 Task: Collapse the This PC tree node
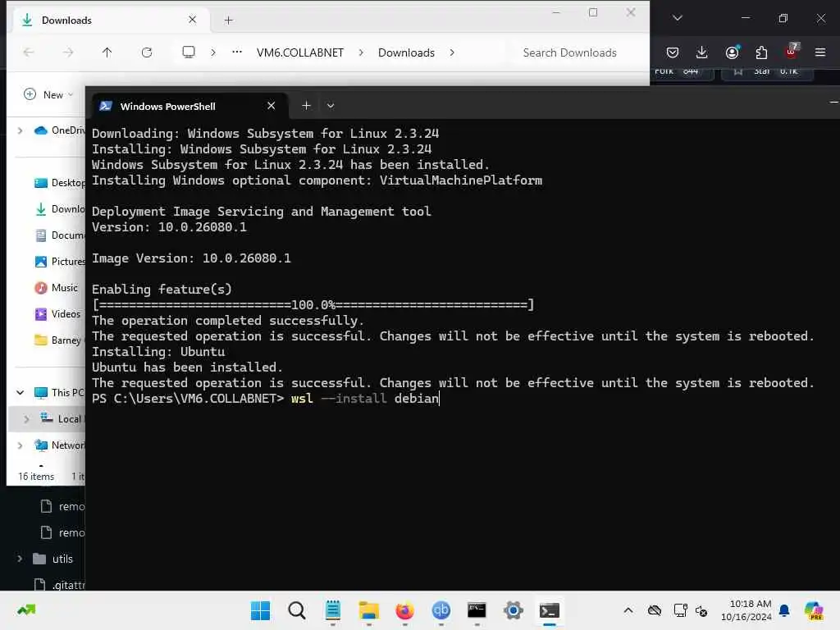coord(21,393)
